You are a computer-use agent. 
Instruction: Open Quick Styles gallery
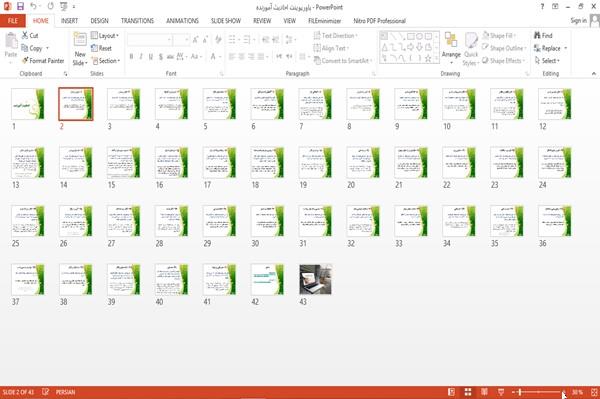(471, 49)
